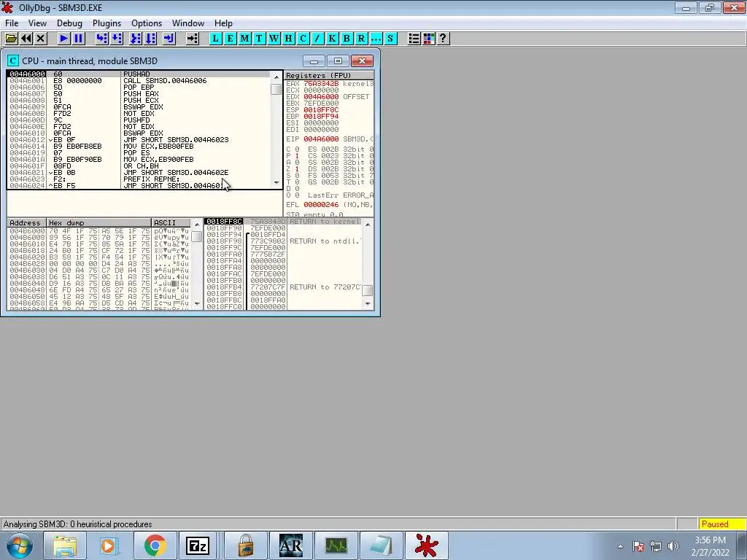Open Executable modules with E button

pos(230,39)
